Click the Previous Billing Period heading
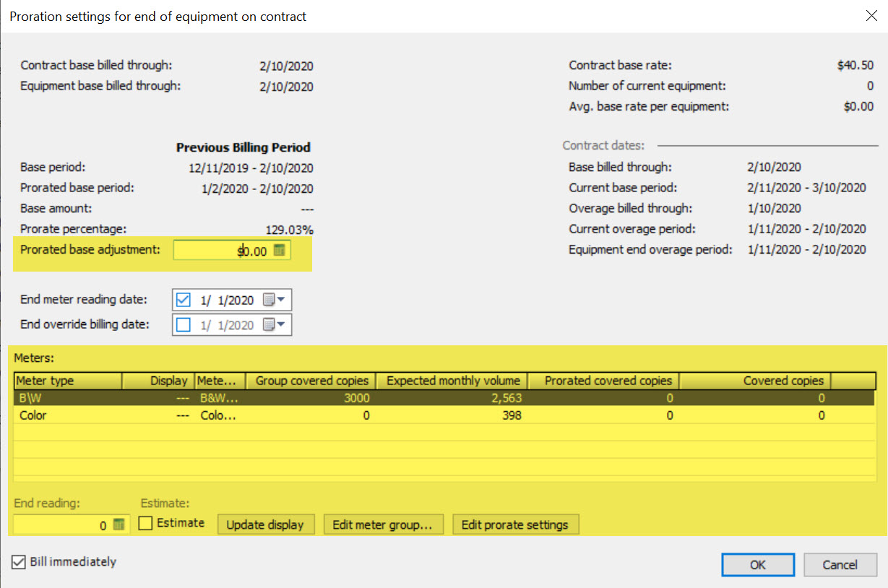888x588 pixels. click(243, 147)
